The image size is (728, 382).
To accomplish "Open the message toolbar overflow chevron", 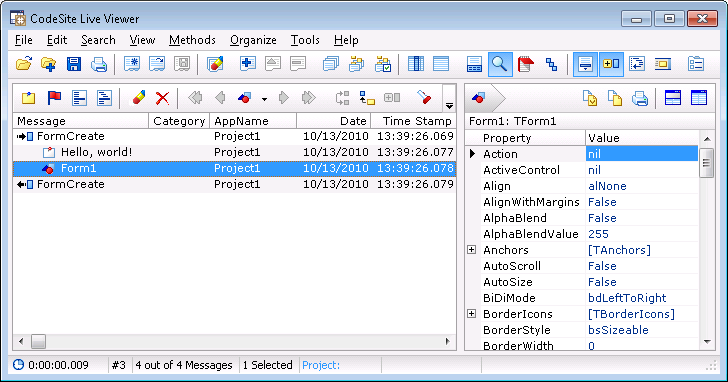I will pyautogui.click(x=449, y=106).
